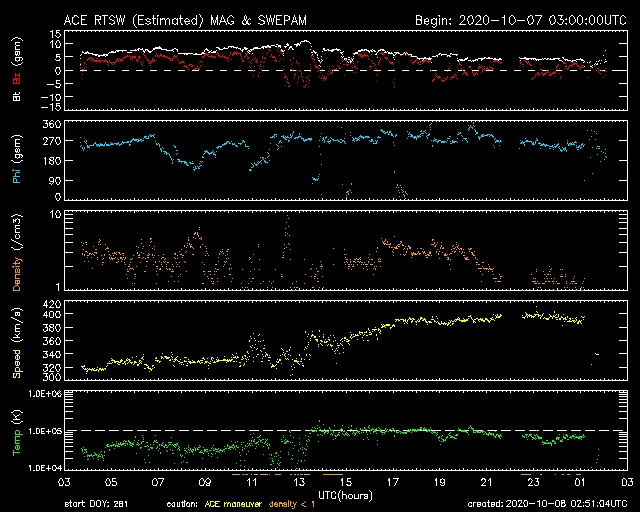This screenshot has width=640, height=512.
Task: Click the '1.0E+04' Temp axis tick
Action: pyautogui.click(x=45, y=468)
